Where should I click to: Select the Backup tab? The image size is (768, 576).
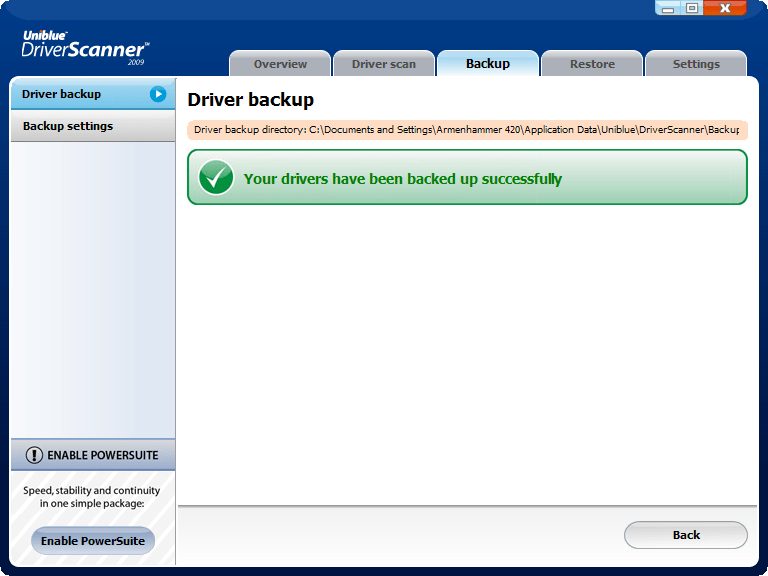click(x=488, y=64)
